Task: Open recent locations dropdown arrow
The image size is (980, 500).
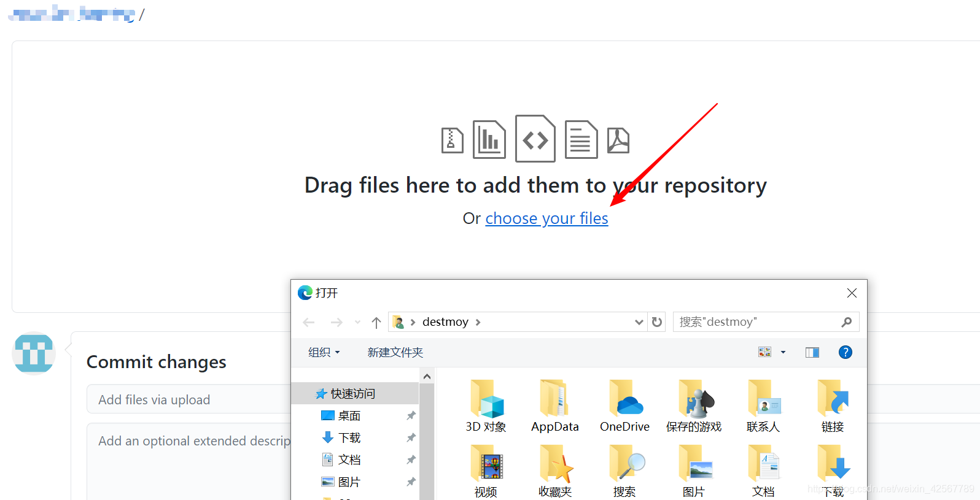Action: point(357,322)
